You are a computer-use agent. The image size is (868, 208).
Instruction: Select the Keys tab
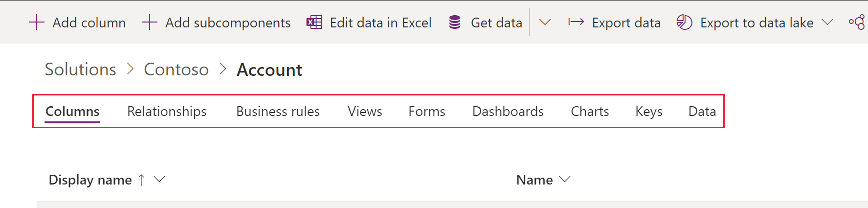tap(649, 112)
